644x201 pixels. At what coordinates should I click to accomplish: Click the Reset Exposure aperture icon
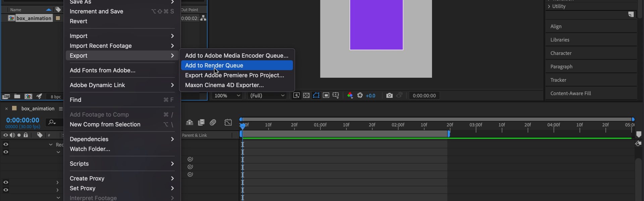[x=360, y=95]
